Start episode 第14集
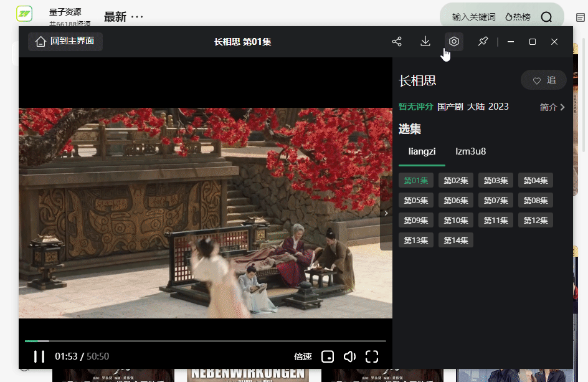 pos(456,240)
